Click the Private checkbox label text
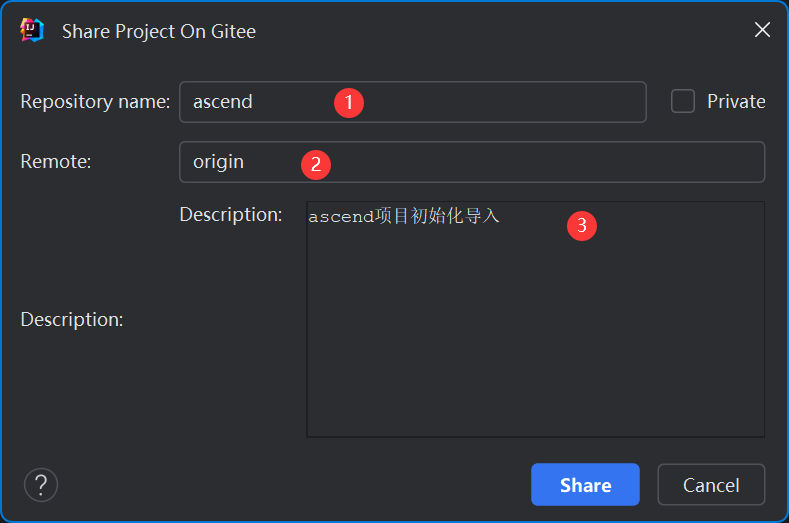 pyautogui.click(x=736, y=101)
